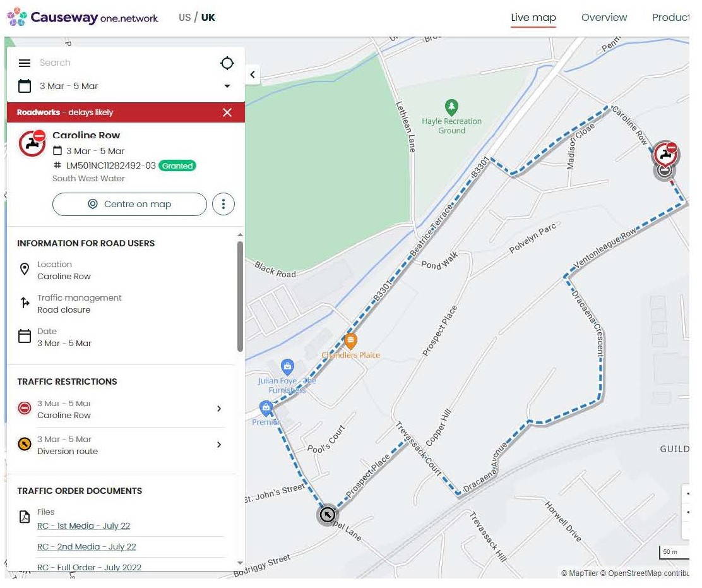Open the three-dot more options button

pos(223,205)
